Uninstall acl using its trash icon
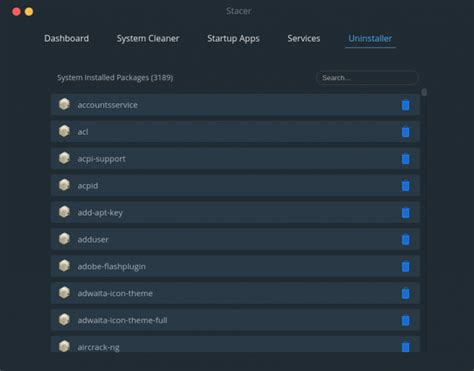The width and height of the screenshot is (474, 371). tap(405, 132)
